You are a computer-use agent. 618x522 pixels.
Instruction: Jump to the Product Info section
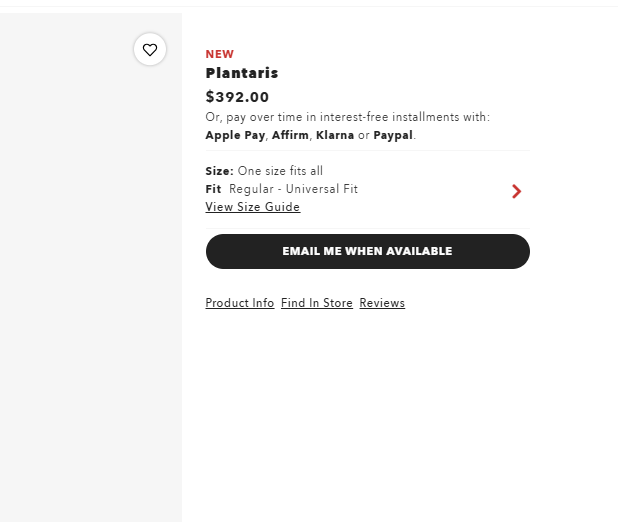point(240,303)
